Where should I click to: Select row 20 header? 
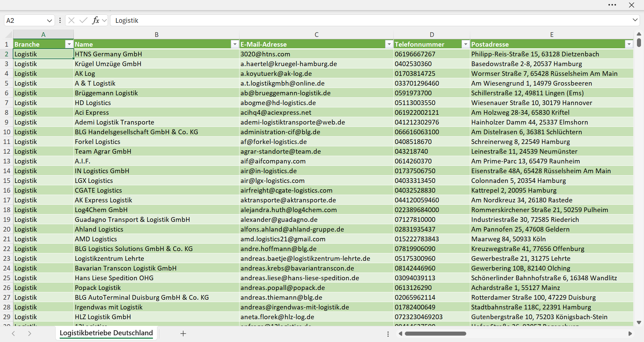click(x=7, y=229)
